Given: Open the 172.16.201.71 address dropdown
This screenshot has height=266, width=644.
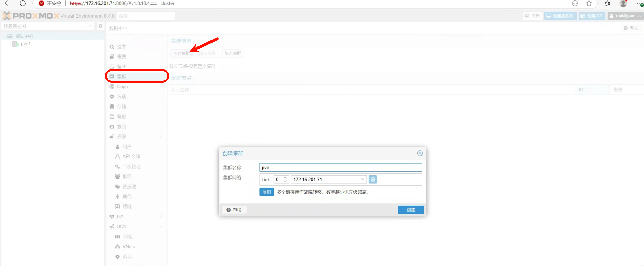Looking at the screenshot, I should click(362, 179).
